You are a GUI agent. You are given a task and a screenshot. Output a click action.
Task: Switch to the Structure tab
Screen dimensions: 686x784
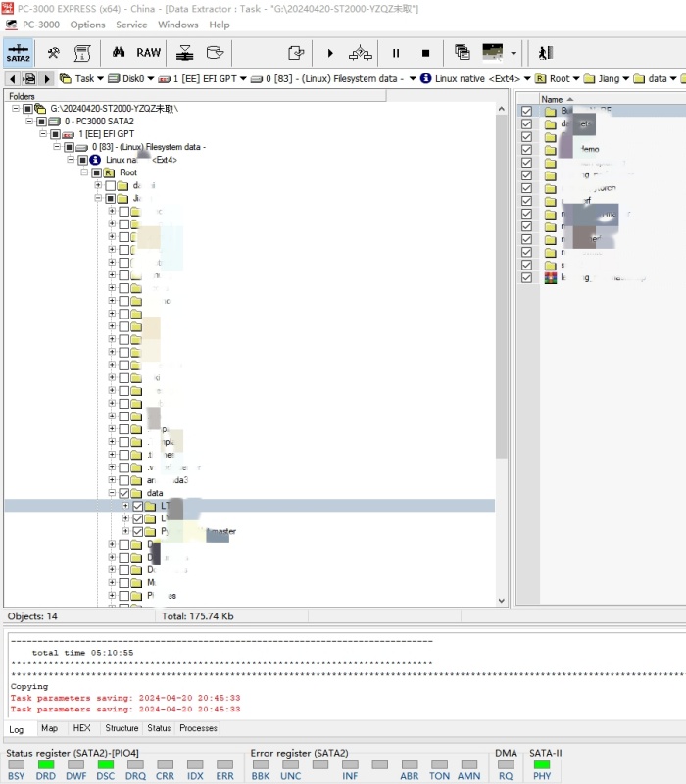click(x=122, y=728)
